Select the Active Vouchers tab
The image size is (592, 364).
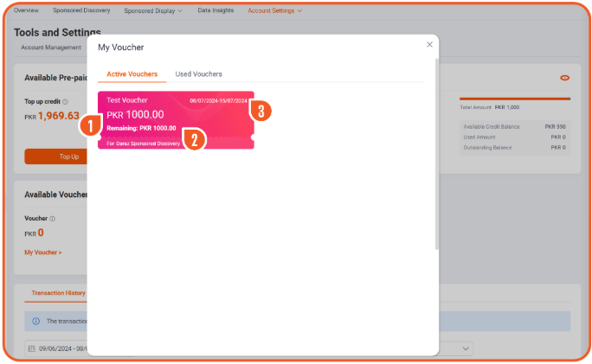point(132,74)
